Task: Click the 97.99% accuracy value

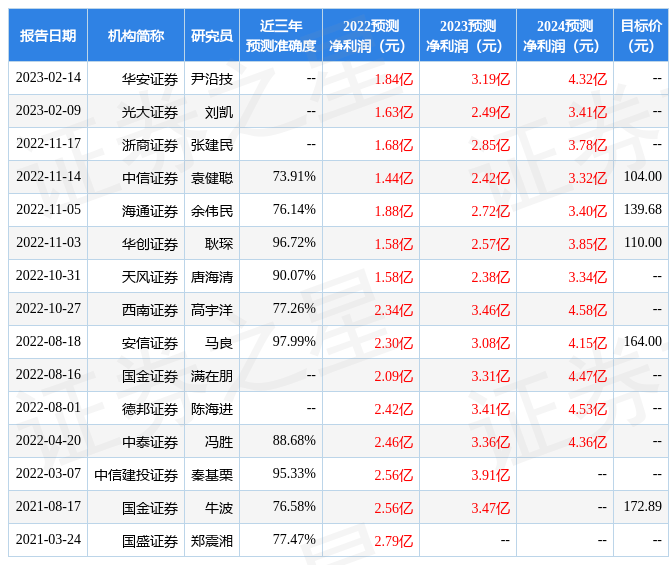Action: coord(294,342)
